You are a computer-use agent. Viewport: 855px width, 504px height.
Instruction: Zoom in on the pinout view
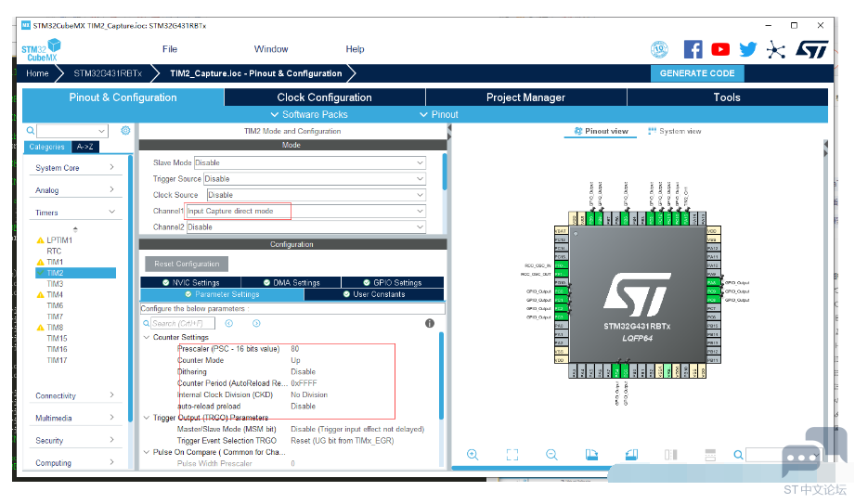pyautogui.click(x=473, y=455)
